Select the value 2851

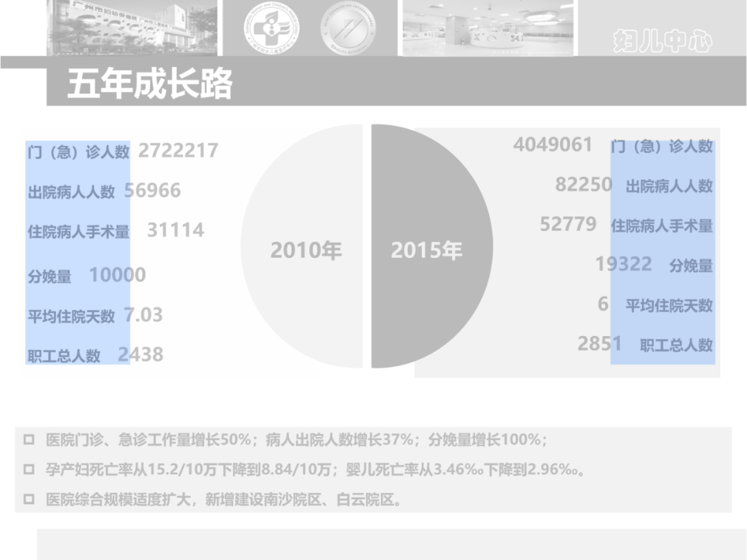pyautogui.click(x=600, y=344)
